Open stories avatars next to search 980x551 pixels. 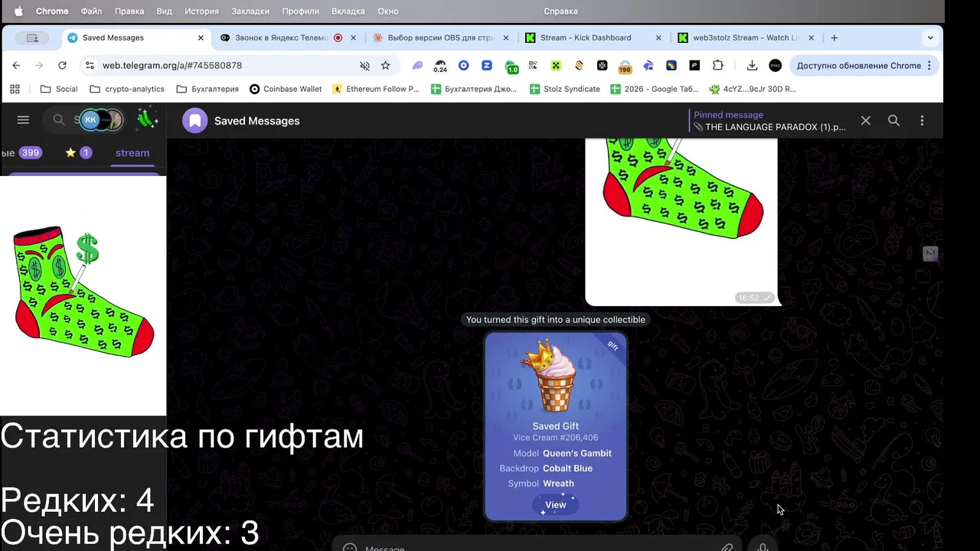101,119
